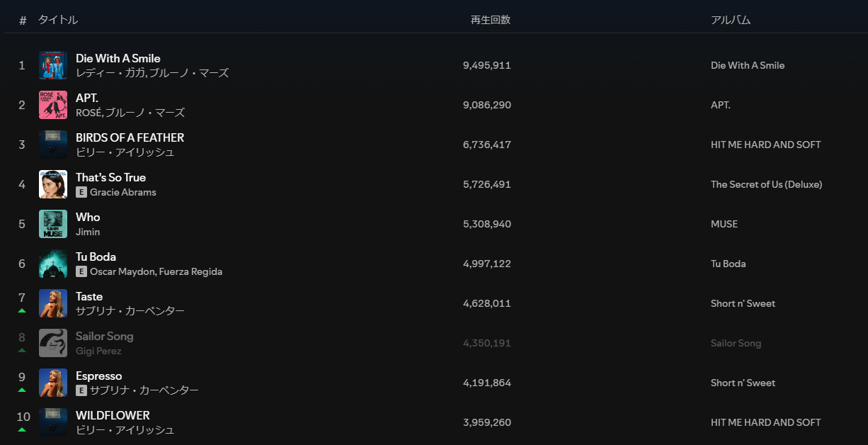Image resolution: width=868 pixels, height=445 pixels.
Task: Open the track That's So True
Action: (111, 177)
